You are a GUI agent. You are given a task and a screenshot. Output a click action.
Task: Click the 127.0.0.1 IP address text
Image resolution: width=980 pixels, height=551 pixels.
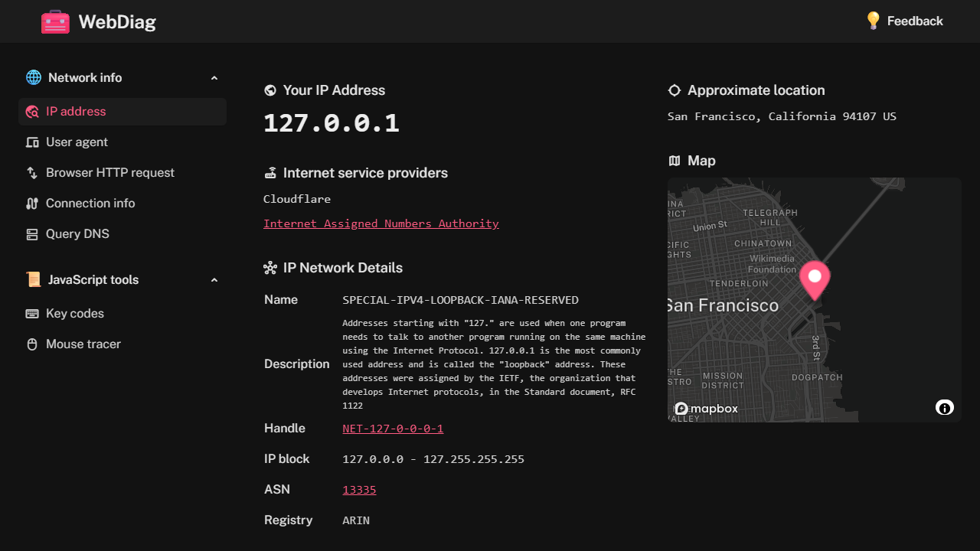[332, 123]
